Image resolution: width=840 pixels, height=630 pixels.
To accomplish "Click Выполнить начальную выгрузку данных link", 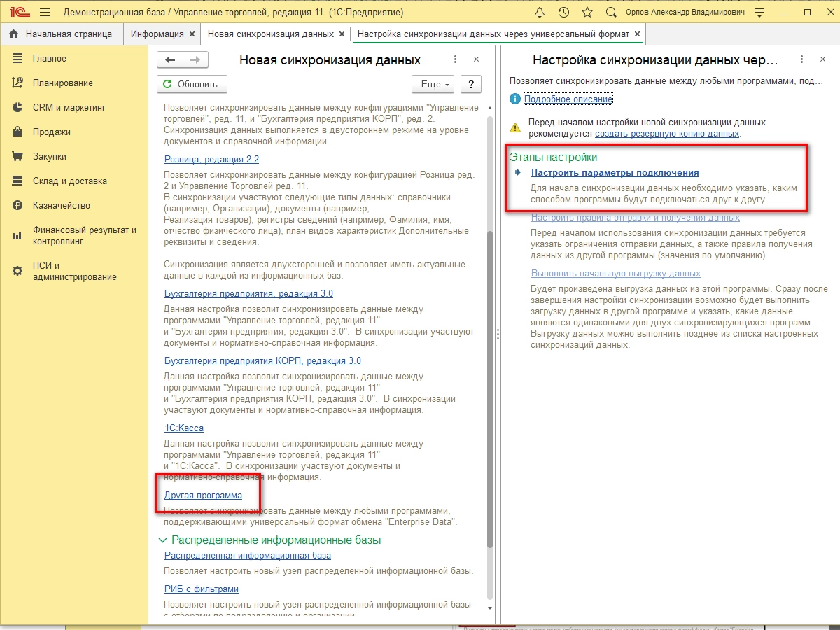I will [x=616, y=273].
